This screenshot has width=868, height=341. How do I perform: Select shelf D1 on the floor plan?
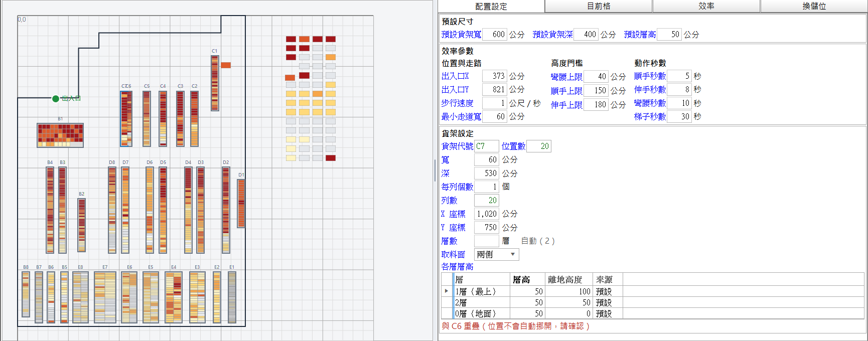241,203
